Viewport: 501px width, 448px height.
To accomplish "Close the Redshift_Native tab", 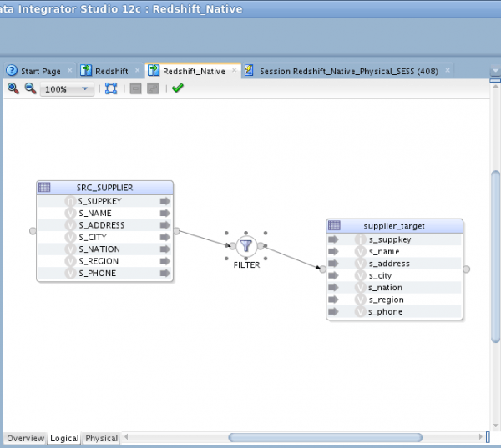I will coord(233,72).
